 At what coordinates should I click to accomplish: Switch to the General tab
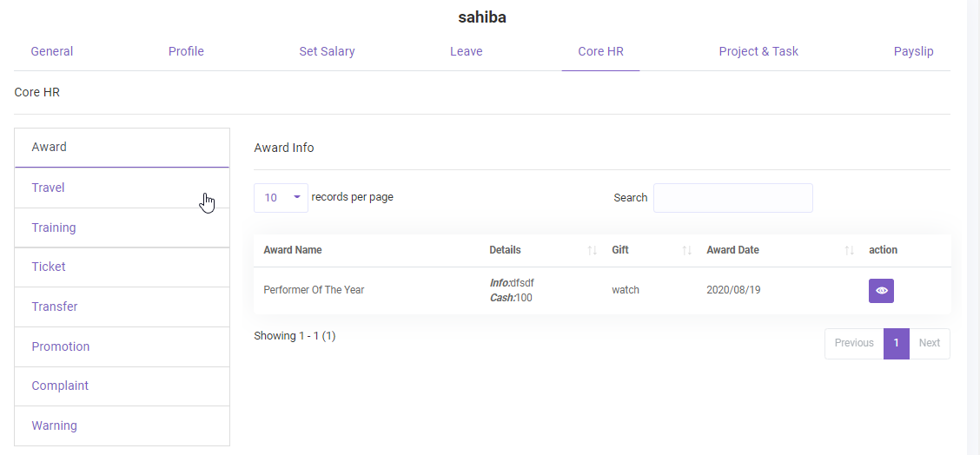(52, 51)
